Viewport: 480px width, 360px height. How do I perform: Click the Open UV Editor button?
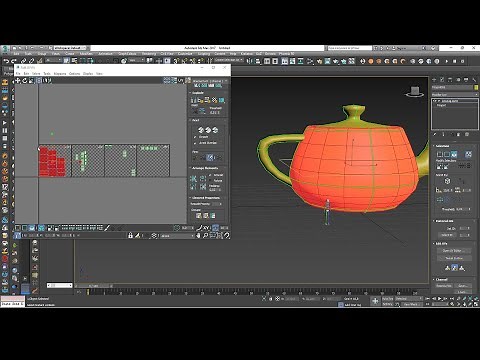point(454,251)
